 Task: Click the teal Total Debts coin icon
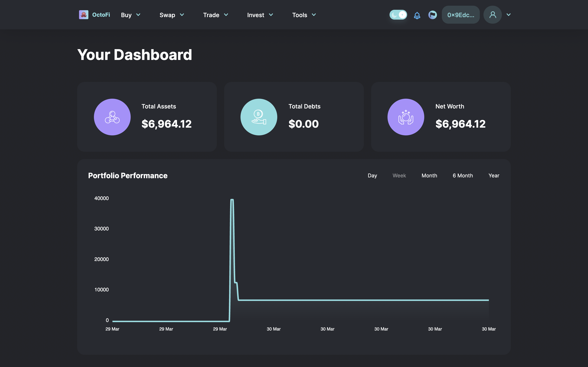click(x=259, y=117)
